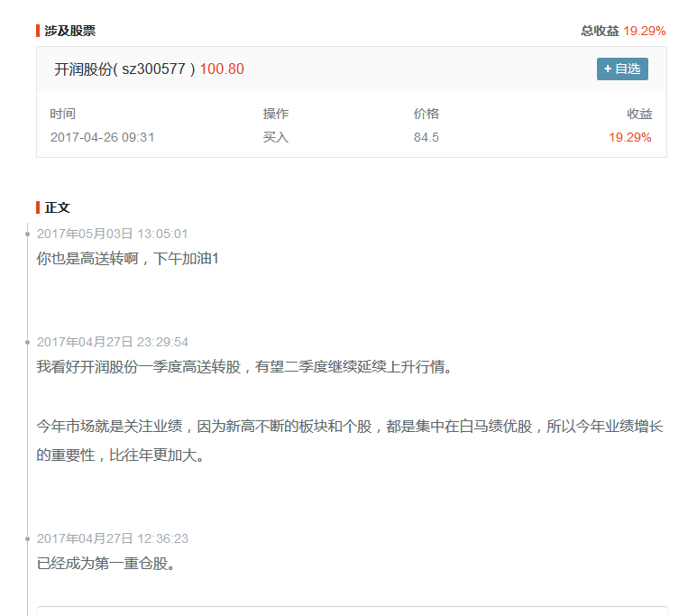Click the line 的重要性，比往年更加大。
The image size is (697, 616).
click(121, 455)
